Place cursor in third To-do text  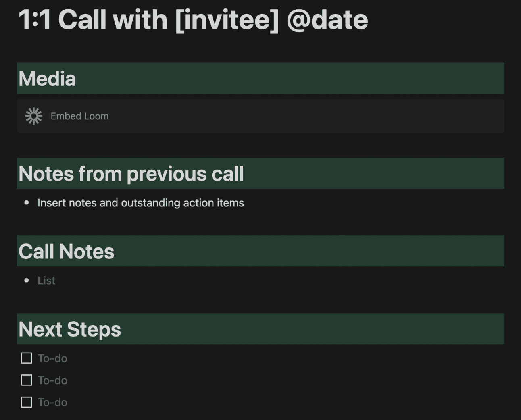[52, 403]
